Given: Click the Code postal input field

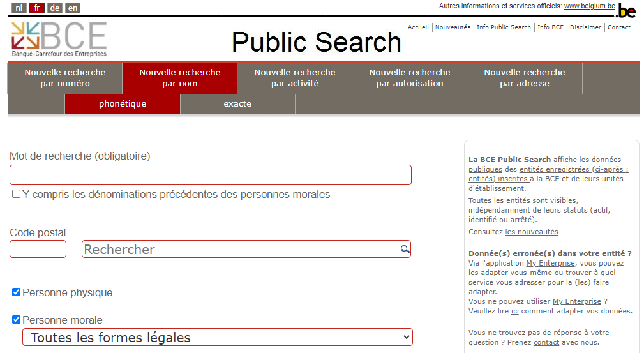Looking at the screenshot, I should click(38, 249).
